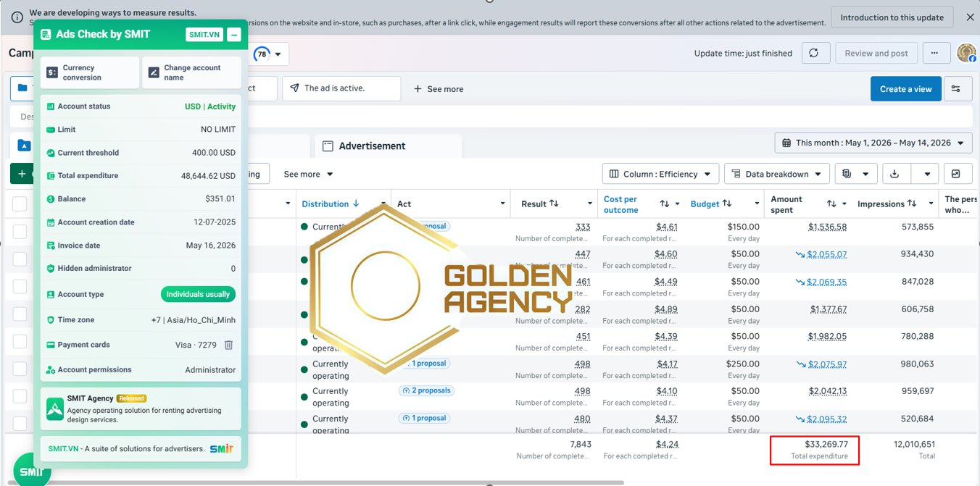Open the Result column menu arrow
Image resolution: width=980 pixels, height=486 pixels.
pyautogui.click(x=589, y=204)
